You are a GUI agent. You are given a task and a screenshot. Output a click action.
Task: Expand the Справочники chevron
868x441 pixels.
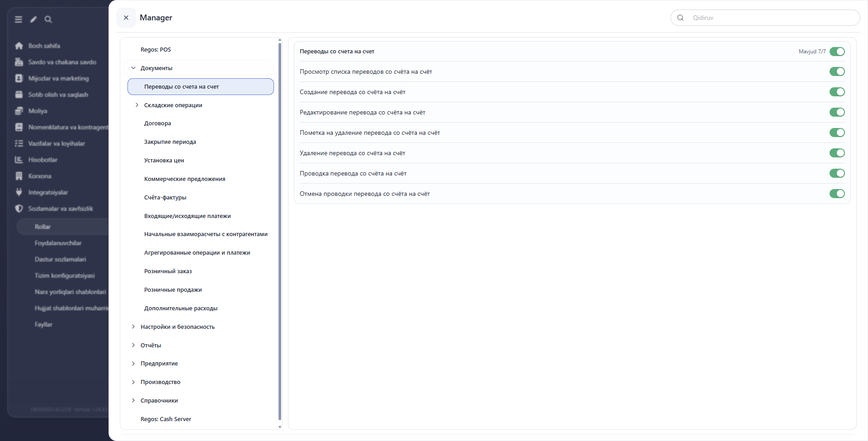click(133, 400)
